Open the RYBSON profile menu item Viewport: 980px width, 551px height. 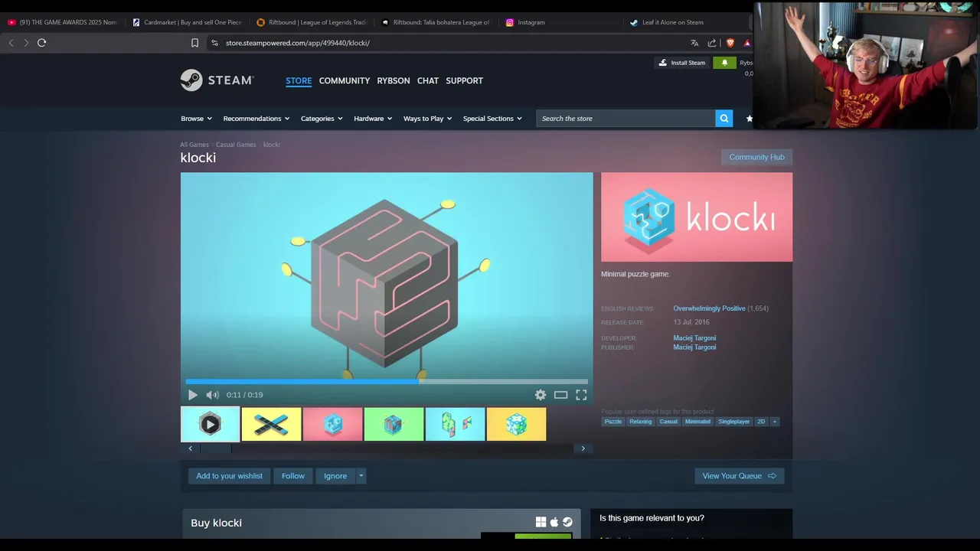[394, 80]
